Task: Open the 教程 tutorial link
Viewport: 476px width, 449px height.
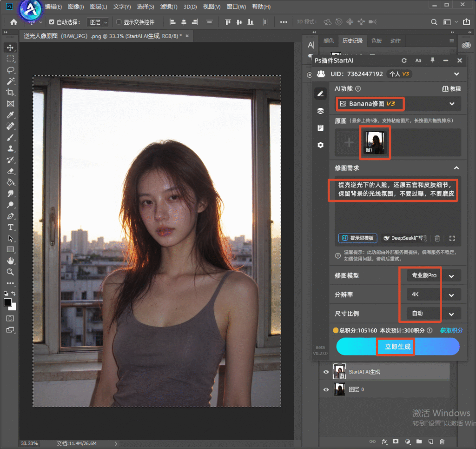Action: 451,89
